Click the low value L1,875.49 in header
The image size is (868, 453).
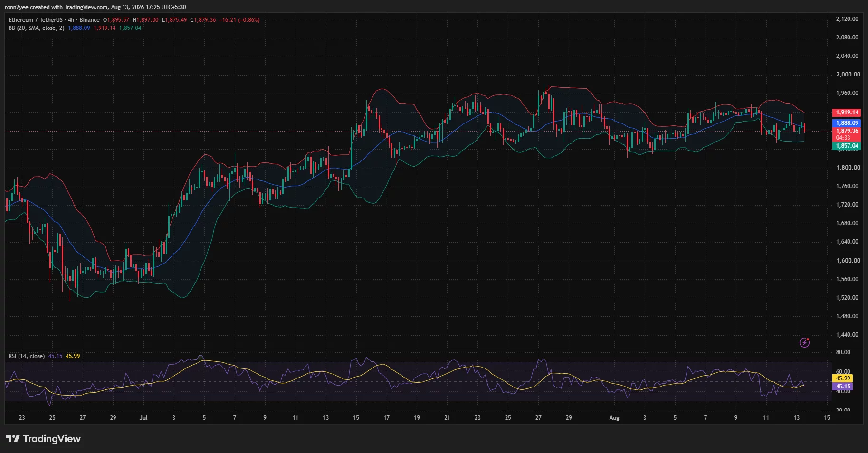pyautogui.click(x=174, y=20)
